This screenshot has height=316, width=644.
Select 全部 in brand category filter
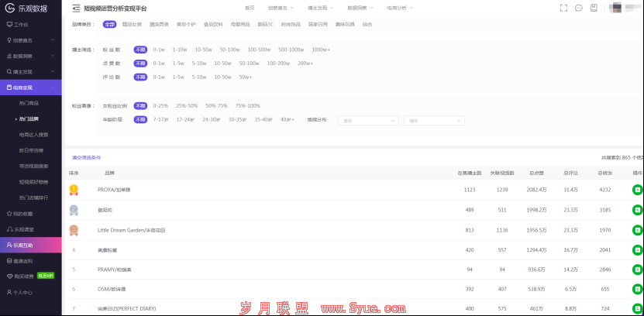coord(110,24)
